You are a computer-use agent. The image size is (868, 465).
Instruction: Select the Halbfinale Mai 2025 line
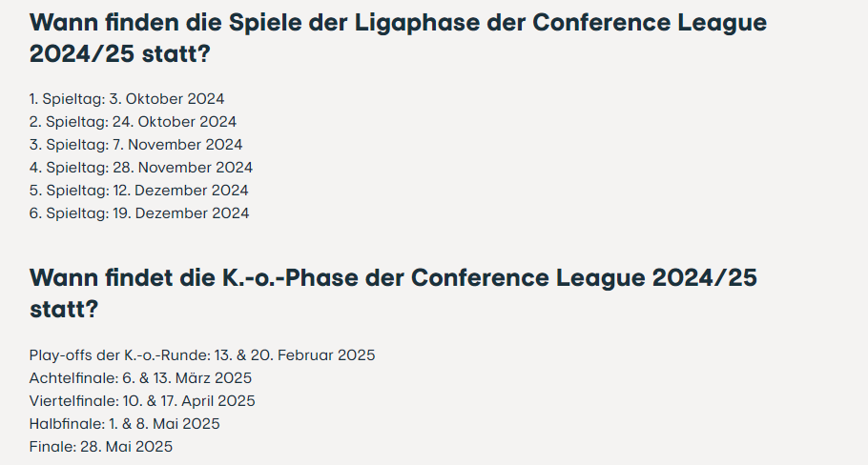tap(125, 424)
